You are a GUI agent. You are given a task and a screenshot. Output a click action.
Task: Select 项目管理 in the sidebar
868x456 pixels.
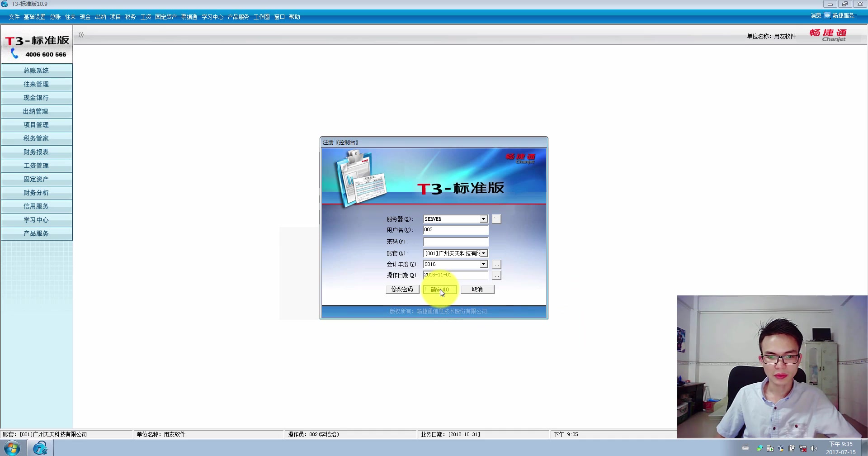coord(36,125)
